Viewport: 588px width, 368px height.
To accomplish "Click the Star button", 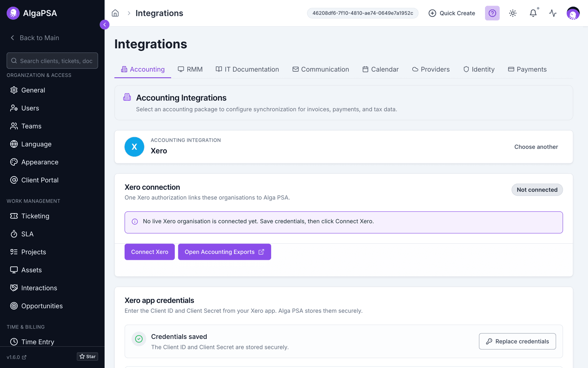I will [87, 357].
